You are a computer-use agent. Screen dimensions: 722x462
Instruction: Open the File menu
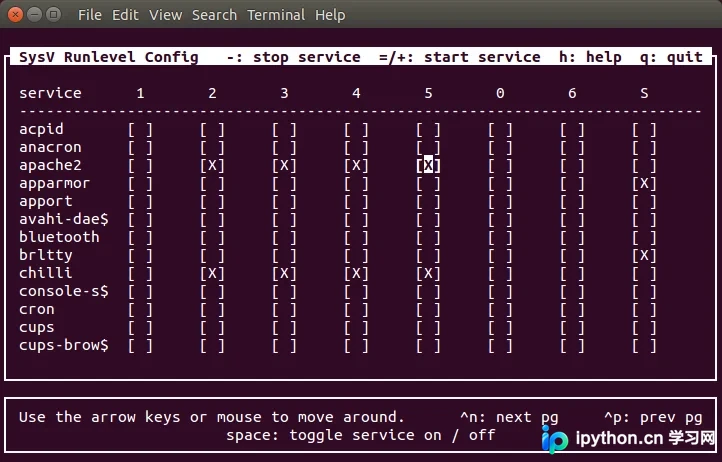click(90, 15)
